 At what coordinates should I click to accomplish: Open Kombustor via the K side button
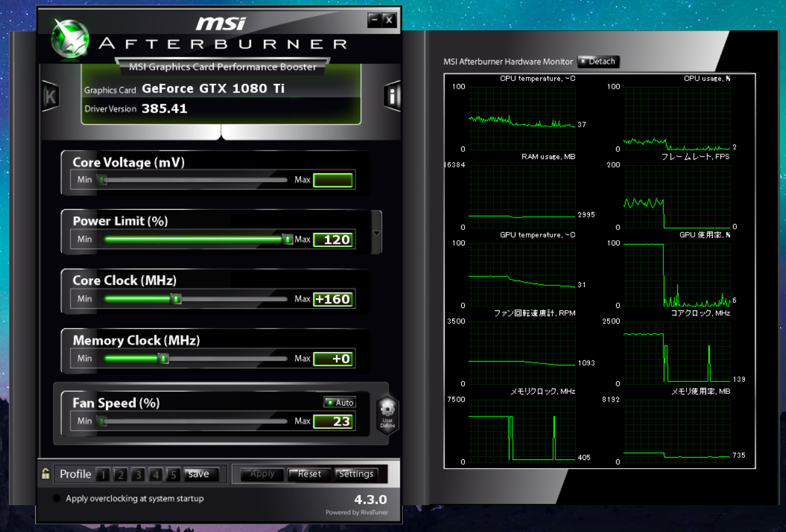pos(50,96)
